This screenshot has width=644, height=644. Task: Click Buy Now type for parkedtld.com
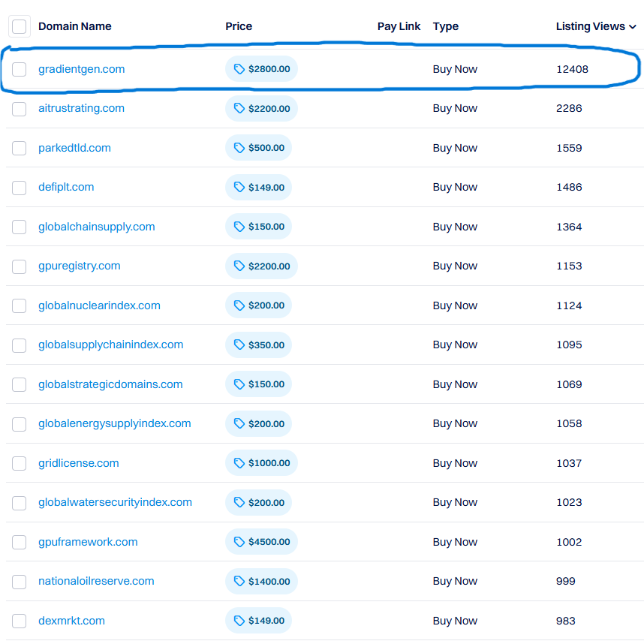[455, 148]
